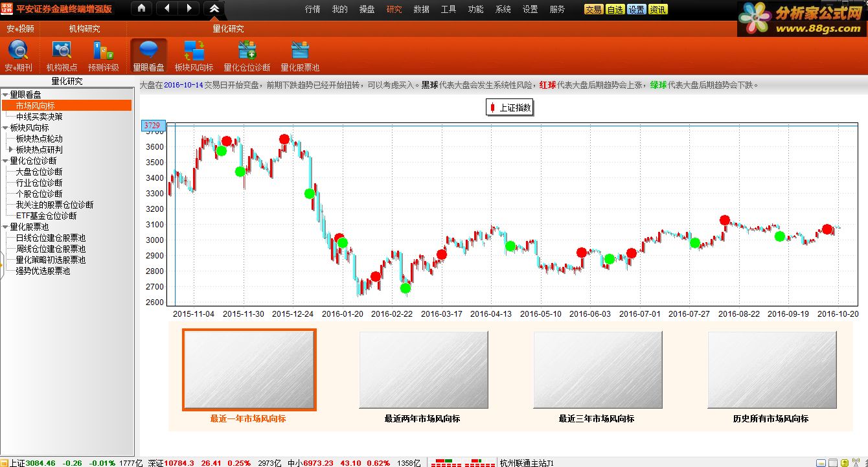The width and height of the screenshot is (868, 467).
Task: Open the 系统 menu
Action: (x=503, y=9)
